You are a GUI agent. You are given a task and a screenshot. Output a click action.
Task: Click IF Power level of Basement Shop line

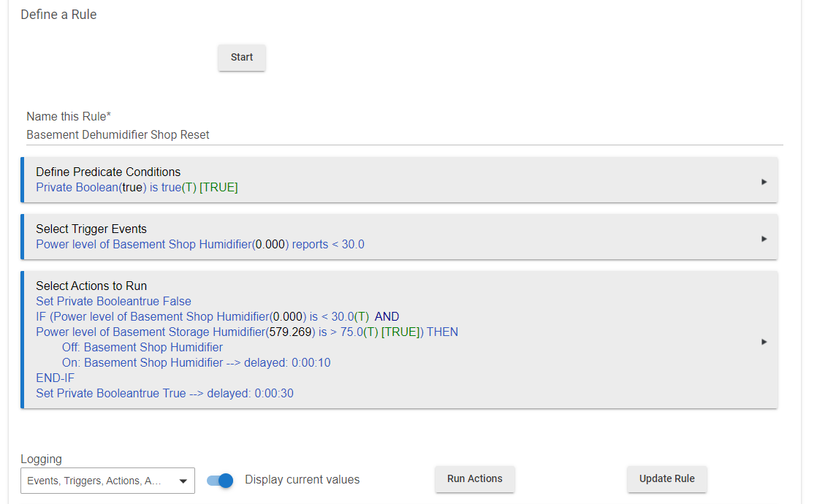pos(217,316)
